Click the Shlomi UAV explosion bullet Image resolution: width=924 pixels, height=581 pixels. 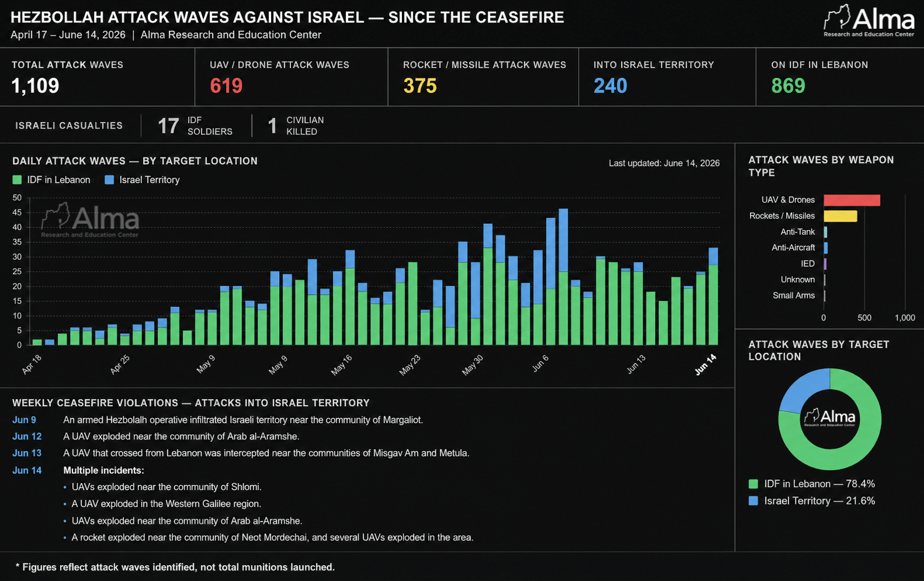[166, 487]
